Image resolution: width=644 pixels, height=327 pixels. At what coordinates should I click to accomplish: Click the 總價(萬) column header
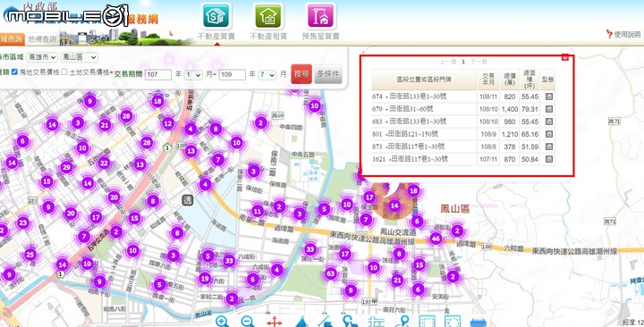point(509,80)
